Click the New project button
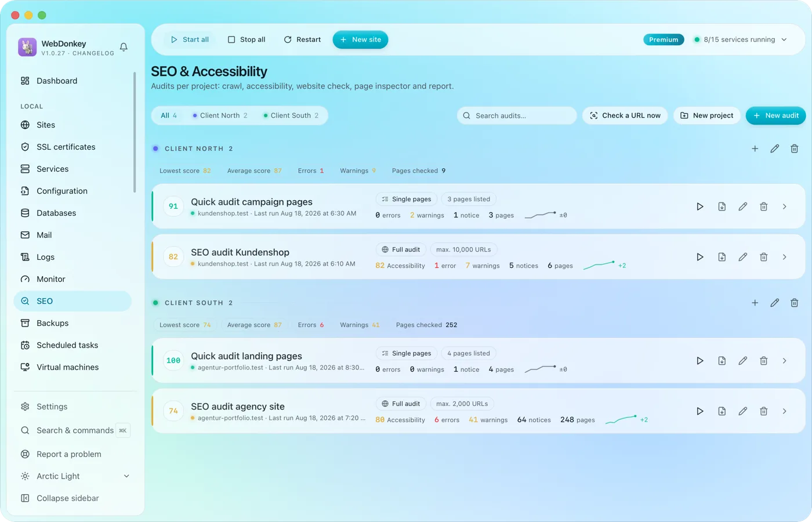The height and width of the screenshot is (522, 812). point(707,115)
